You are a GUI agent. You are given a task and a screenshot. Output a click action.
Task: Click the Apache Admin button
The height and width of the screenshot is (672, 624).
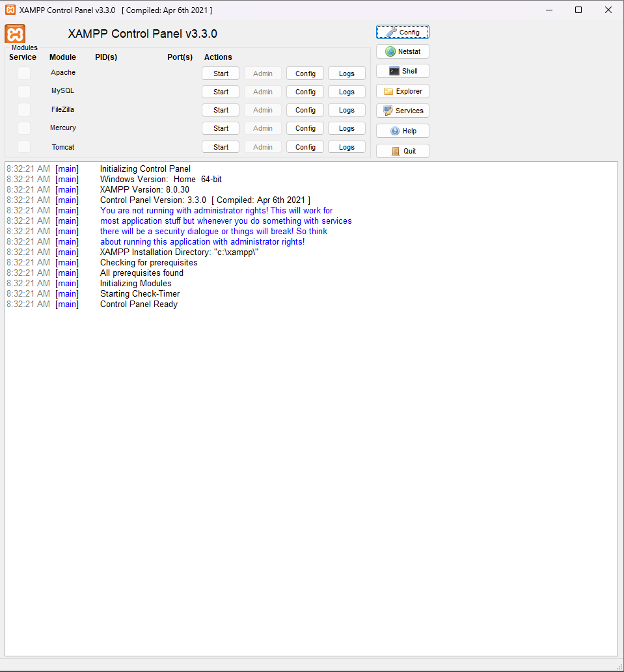click(263, 74)
